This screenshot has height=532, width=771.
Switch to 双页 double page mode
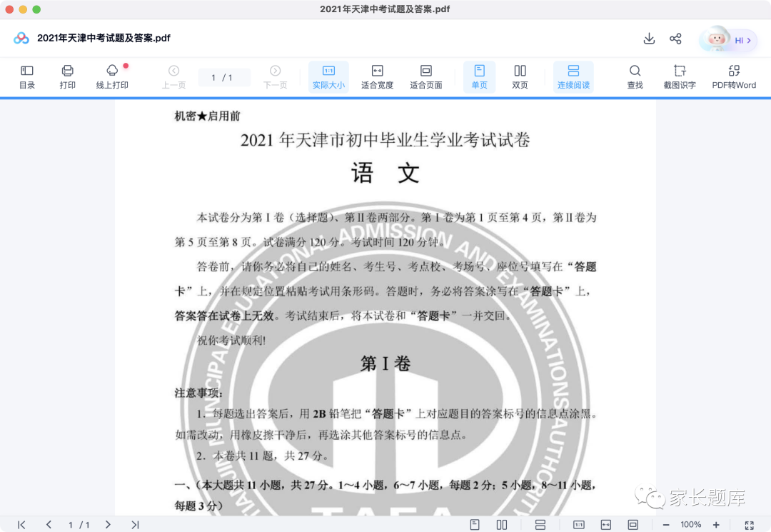(x=520, y=77)
